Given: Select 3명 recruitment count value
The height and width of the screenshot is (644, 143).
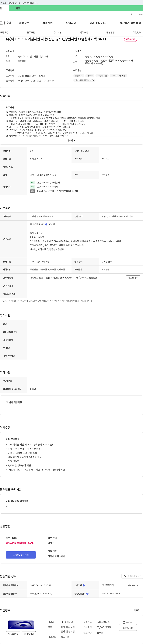Looking at the screenshot, I should pyautogui.click(x=32, y=151).
